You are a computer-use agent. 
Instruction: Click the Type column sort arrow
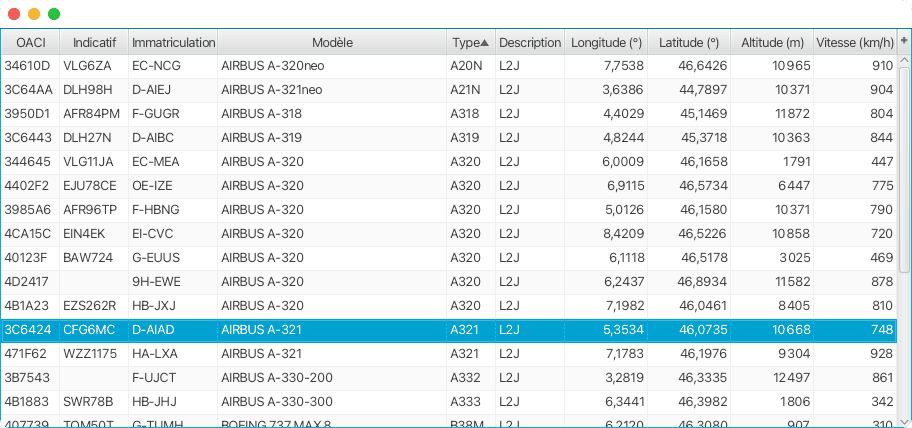coord(485,43)
